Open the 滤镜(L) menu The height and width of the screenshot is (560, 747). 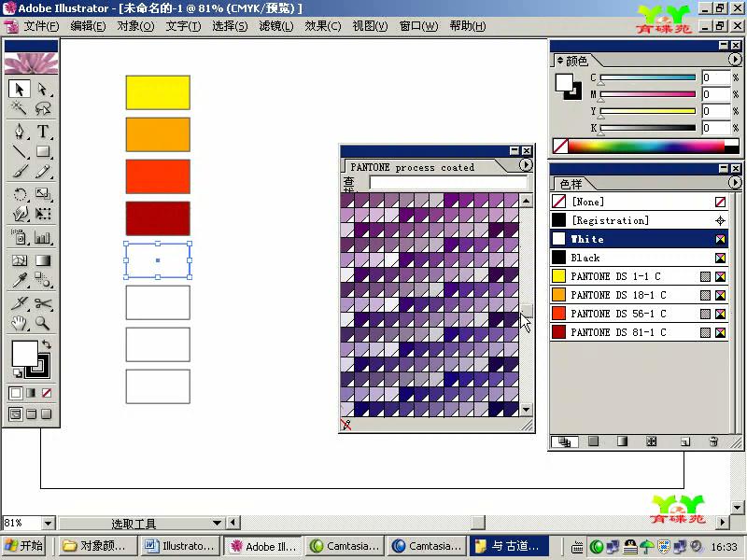pyautogui.click(x=276, y=26)
